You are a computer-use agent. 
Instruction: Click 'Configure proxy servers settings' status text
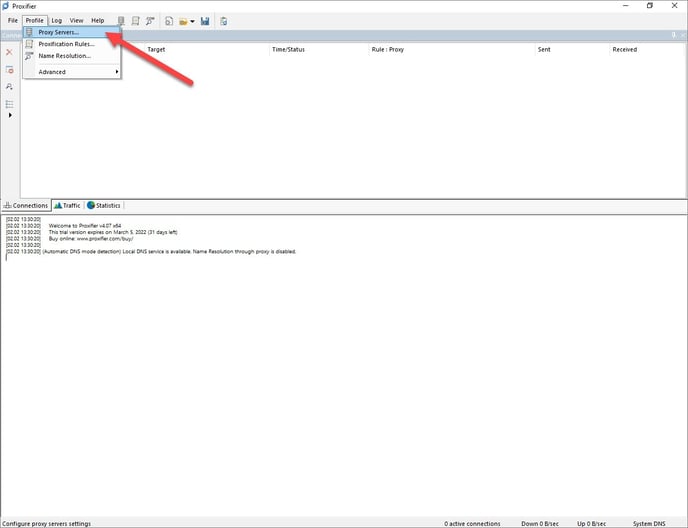tap(47, 524)
